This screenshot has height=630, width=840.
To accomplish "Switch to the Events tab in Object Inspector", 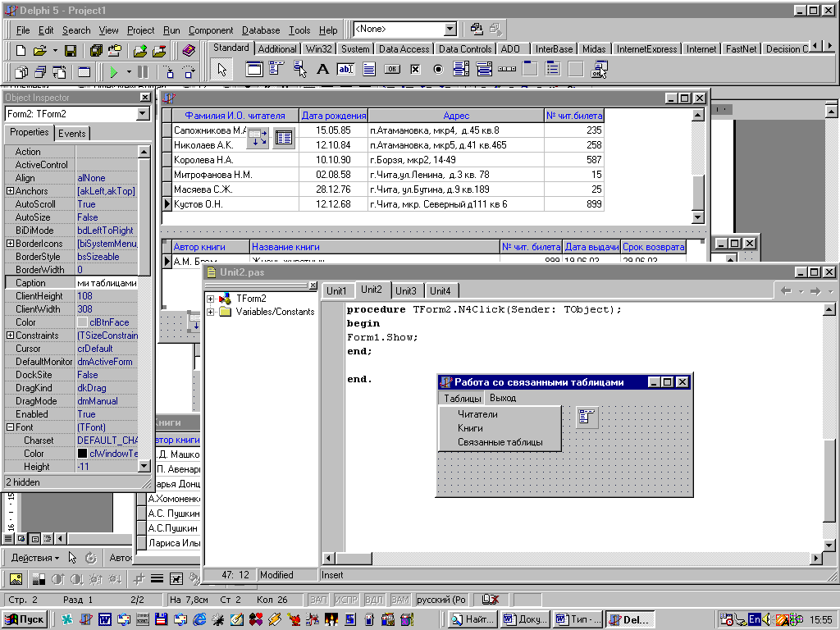I will click(x=72, y=134).
